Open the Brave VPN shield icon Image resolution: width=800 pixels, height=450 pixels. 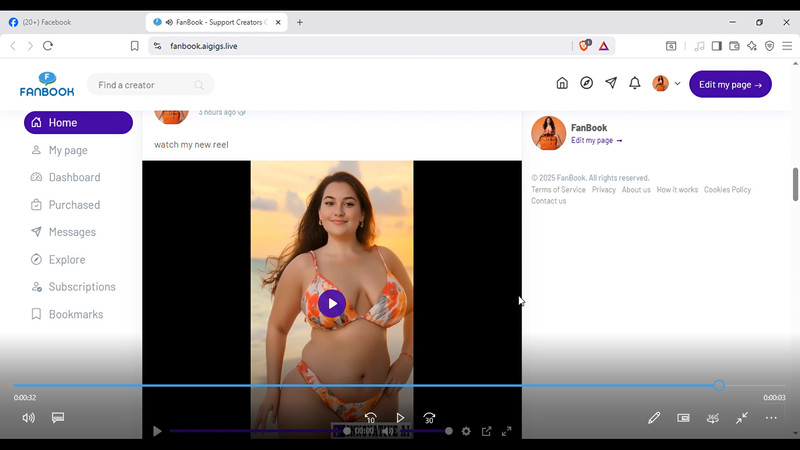(769, 46)
